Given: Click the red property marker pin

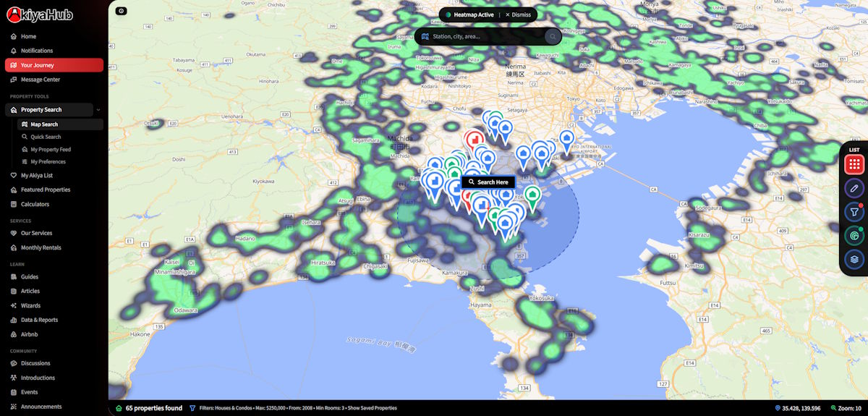Looking at the screenshot, I should [x=475, y=139].
